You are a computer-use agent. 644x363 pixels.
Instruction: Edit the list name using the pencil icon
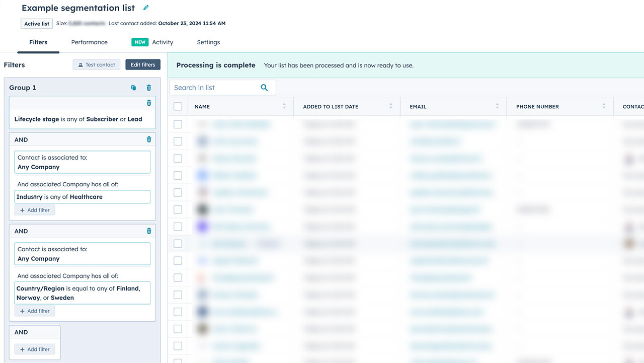coord(146,8)
